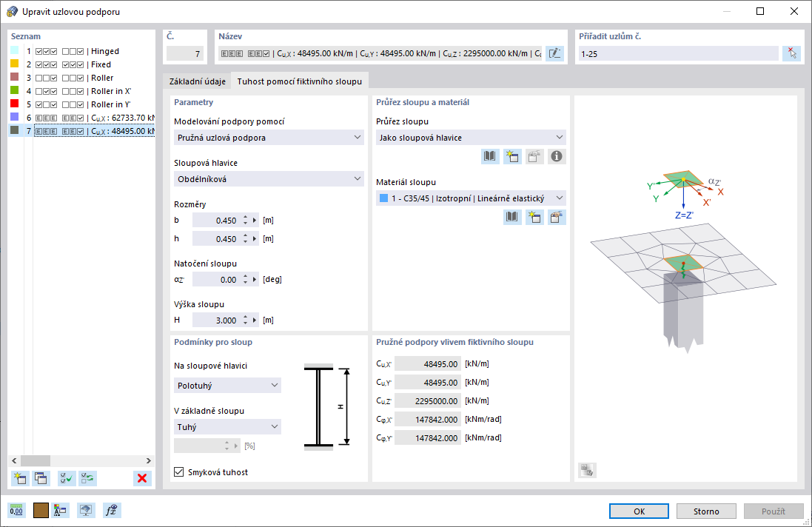The height and width of the screenshot is (527, 812).
Task: Toggle the Smyková tuhost checkbox
Action: 179,472
